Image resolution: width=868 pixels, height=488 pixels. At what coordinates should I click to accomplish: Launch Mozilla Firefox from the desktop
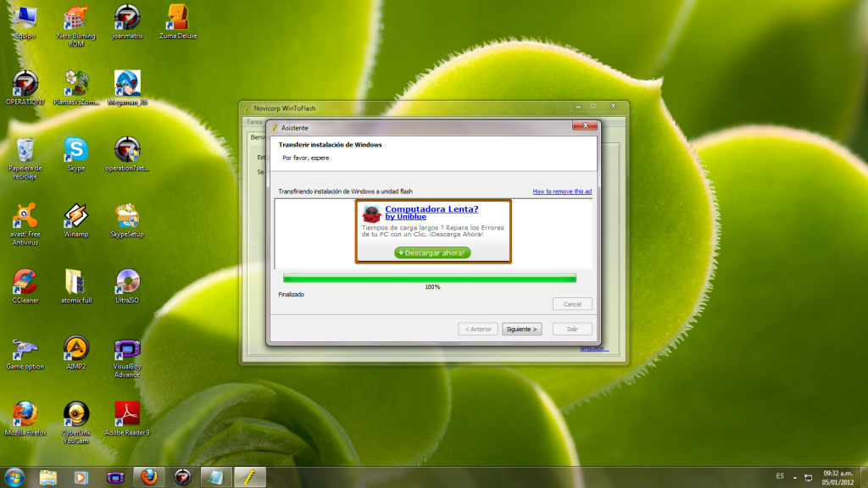tap(25, 419)
